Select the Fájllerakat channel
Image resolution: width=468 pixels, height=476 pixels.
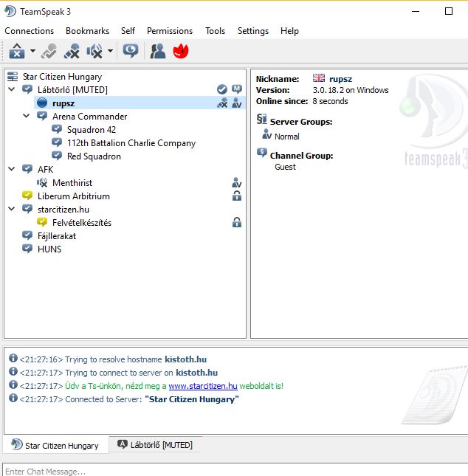(x=57, y=236)
